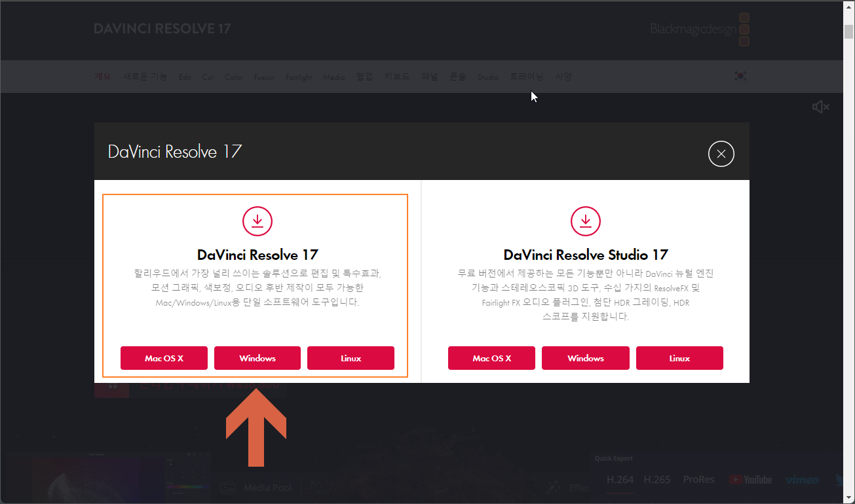Open the Studio nav tab
The width and height of the screenshot is (855, 504).
(488, 77)
